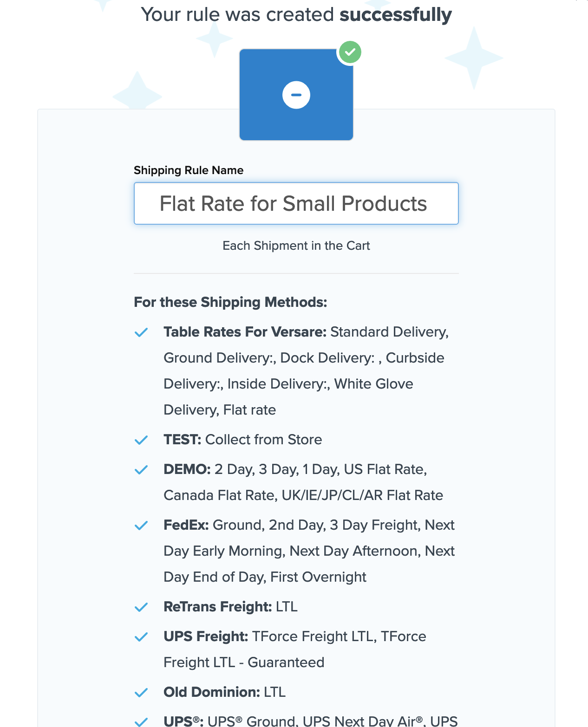Viewport: 588px width, 727px height.
Task: Click the ReTrans Freight label
Action: pyautogui.click(x=217, y=607)
